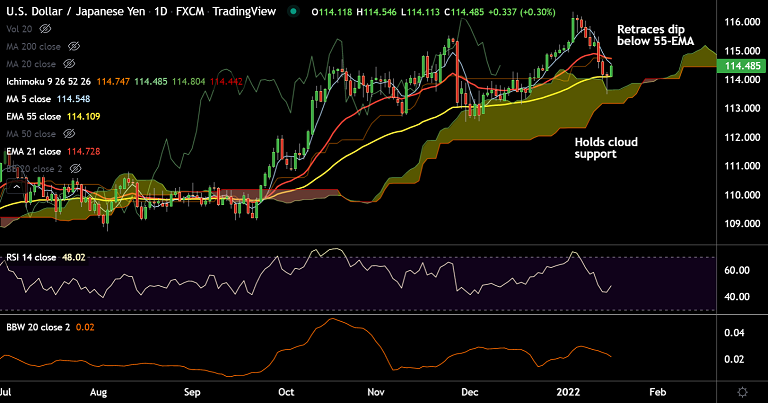The width and height of the screenshot is (768, 403).
Task: Toggle visibility eye next to MA 20 close
Action: (69, 64)
